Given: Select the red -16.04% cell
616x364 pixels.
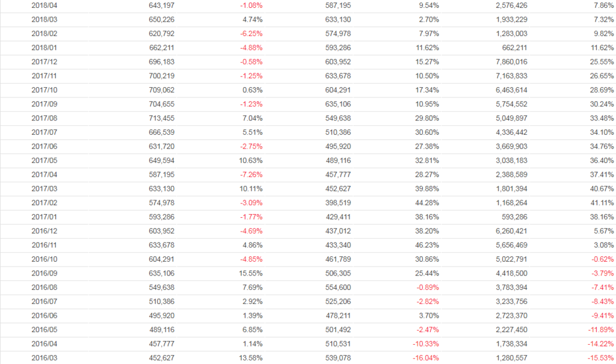Looking at the screenshot, I should [425, 358].
